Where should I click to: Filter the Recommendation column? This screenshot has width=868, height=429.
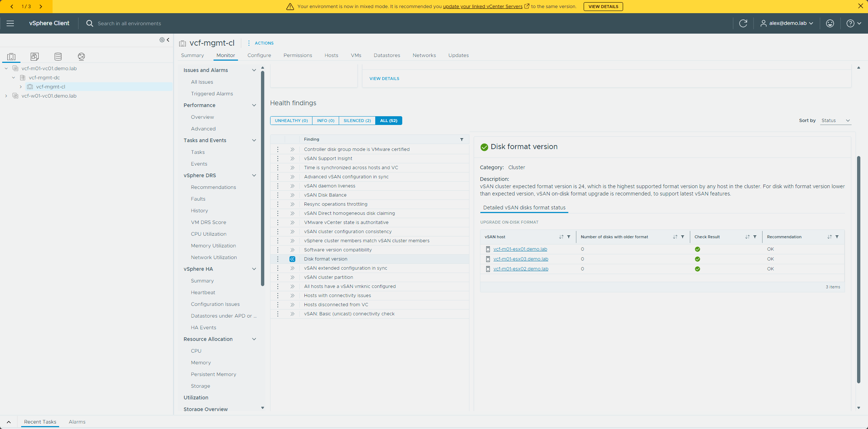[x=837, y=237]
